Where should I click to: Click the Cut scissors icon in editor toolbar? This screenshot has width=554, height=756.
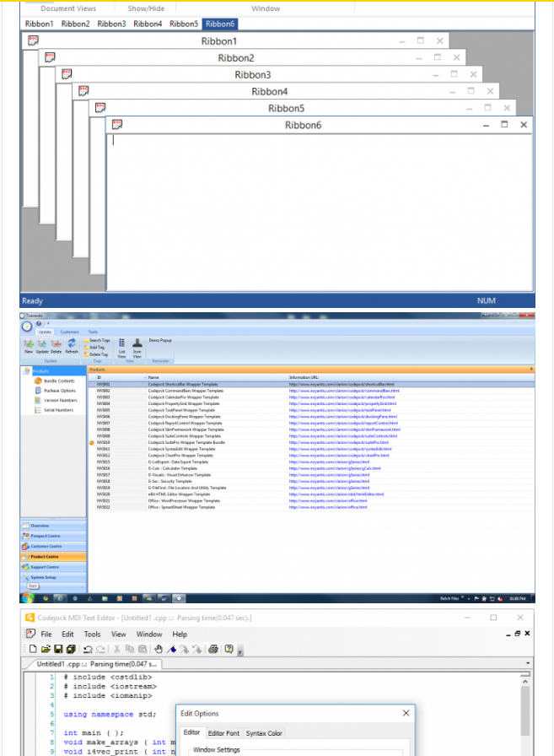pos(116,649)
